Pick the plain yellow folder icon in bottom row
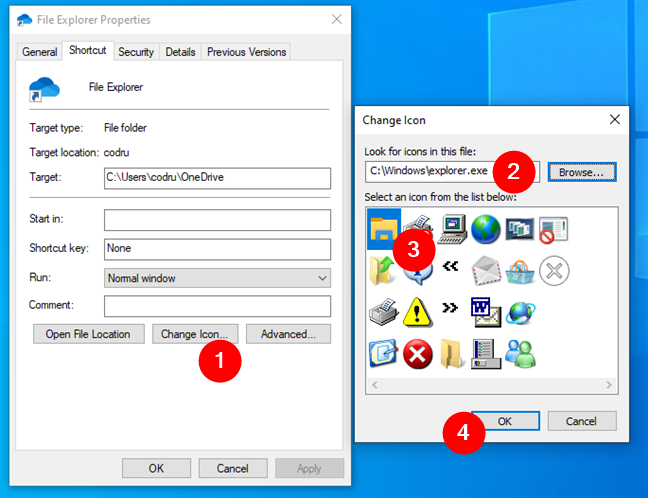This screenshot has height=498, width=648. pyautogui.click(x=452, y=354)
